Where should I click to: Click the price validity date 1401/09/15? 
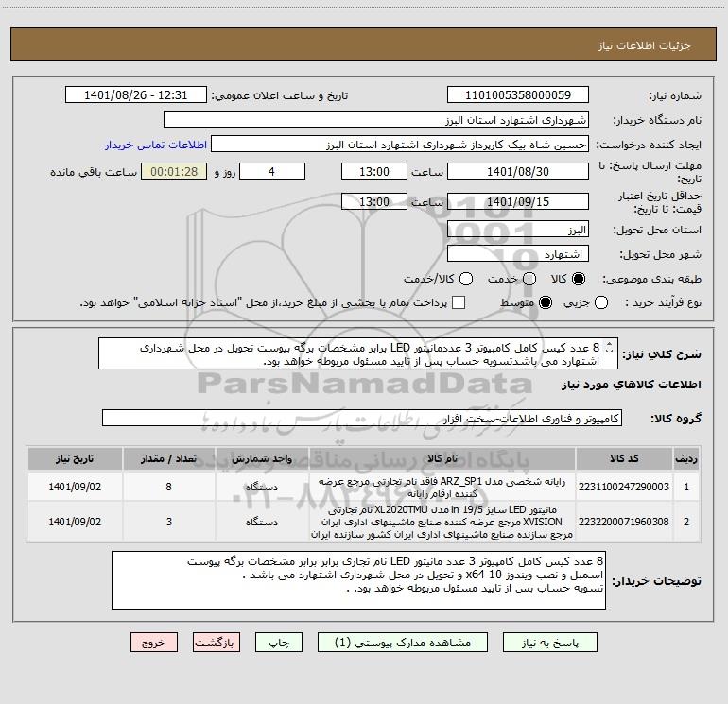[x=518, y=201]
